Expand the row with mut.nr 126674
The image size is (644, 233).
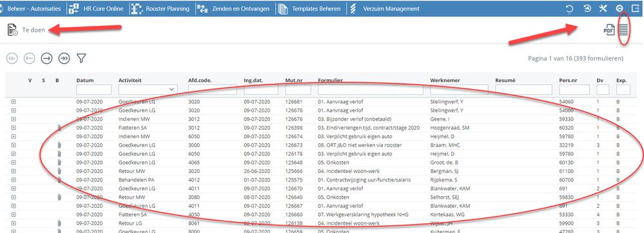(13, 136)
